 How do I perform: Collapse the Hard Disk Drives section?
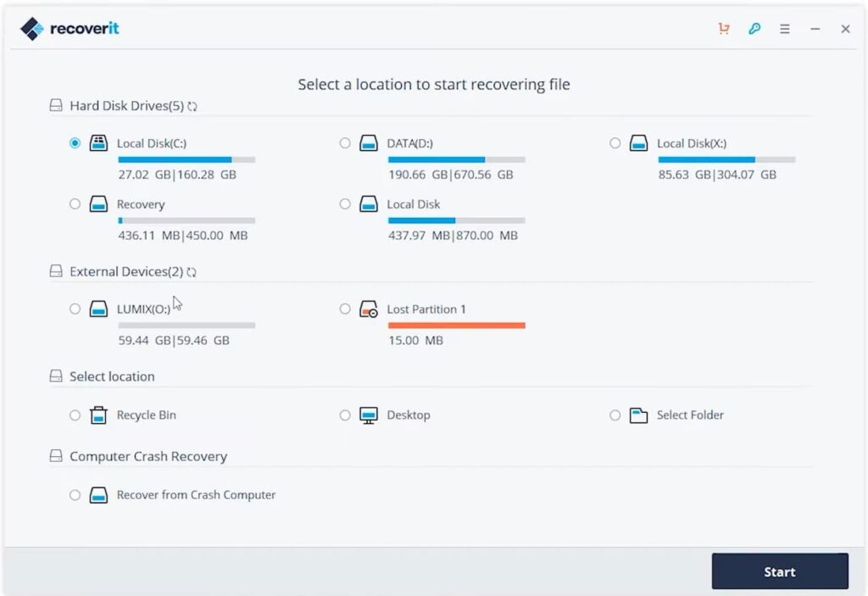pyautogui.click(x=56, y=105)
